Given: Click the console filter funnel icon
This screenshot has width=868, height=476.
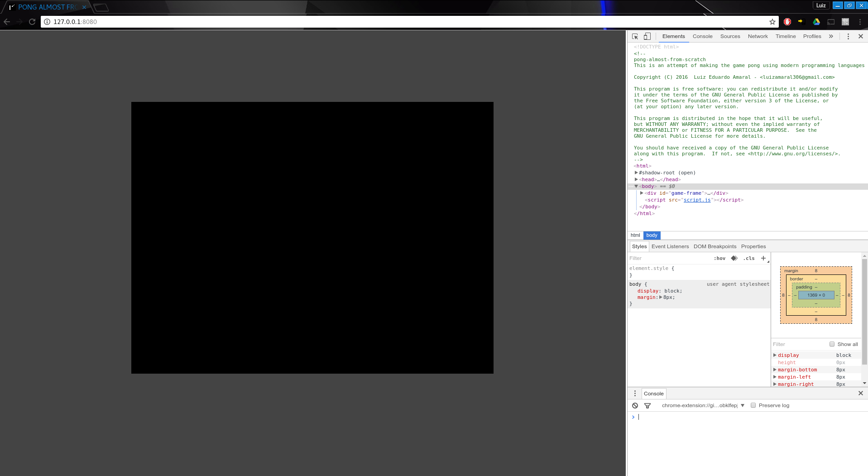Looking at the screenshot, I should 647,405.
